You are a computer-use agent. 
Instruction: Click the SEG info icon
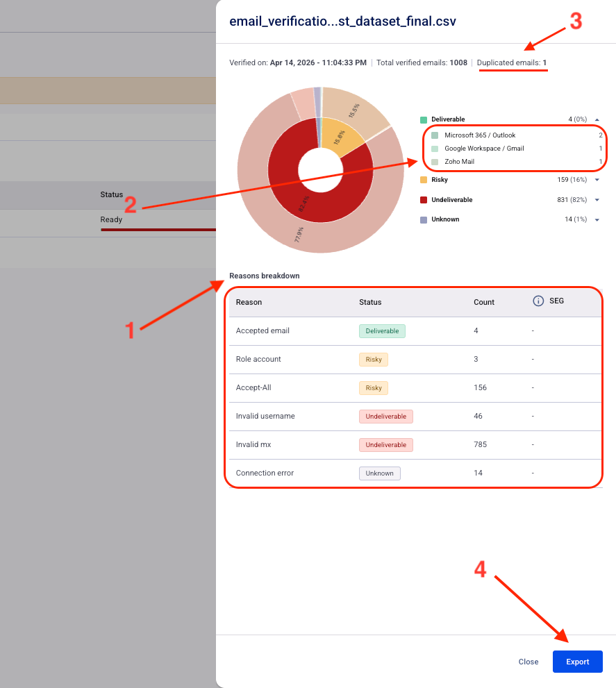[538, 301]
